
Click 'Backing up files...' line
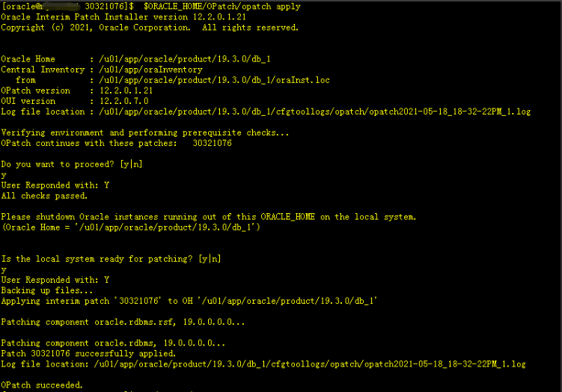47,290
